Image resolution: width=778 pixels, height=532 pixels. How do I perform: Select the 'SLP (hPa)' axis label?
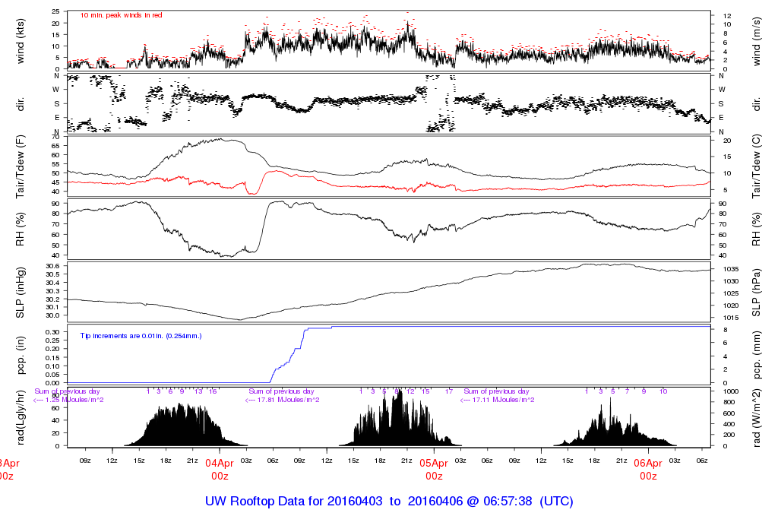pyautogui.click(x=756, y=293)
